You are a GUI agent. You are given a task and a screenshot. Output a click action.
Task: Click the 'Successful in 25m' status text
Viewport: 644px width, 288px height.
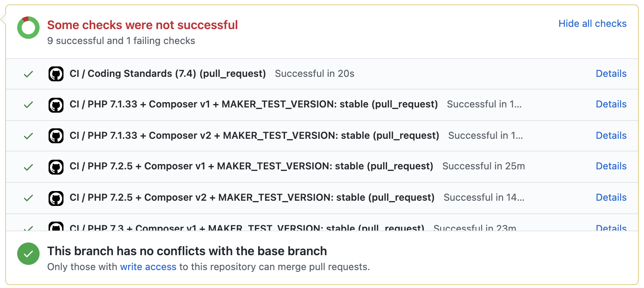click(x=483, y=166)
